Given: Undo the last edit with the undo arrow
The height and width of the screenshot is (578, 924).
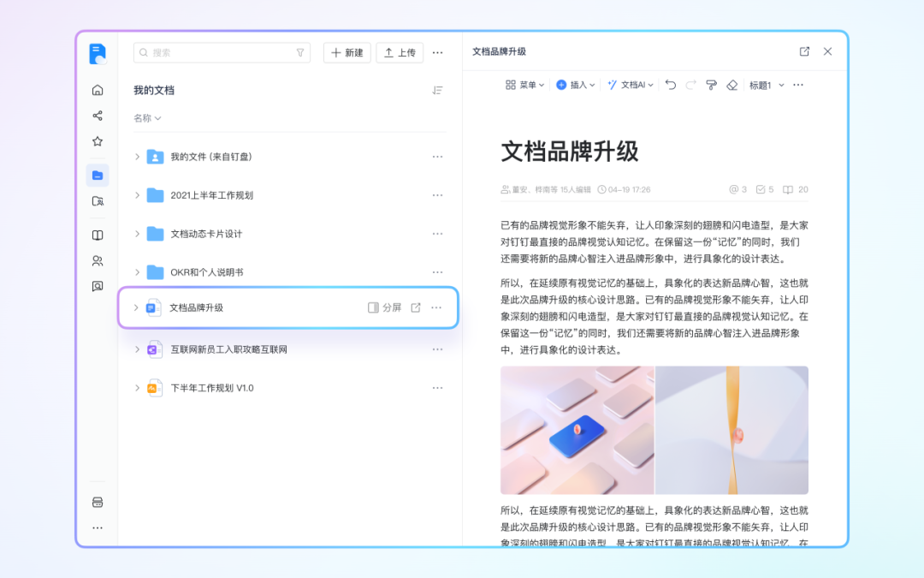Looking at the screenshot, I should pyautogui.click(x=671, y=85).
